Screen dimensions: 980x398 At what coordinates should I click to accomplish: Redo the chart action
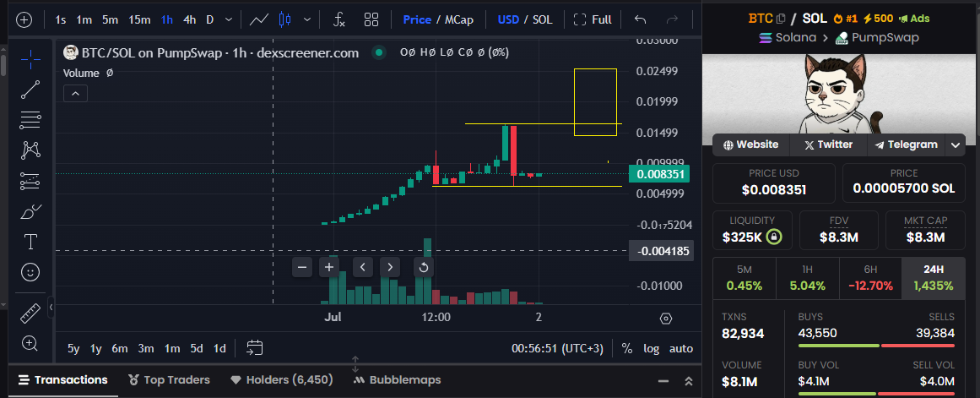click(673, 19)
